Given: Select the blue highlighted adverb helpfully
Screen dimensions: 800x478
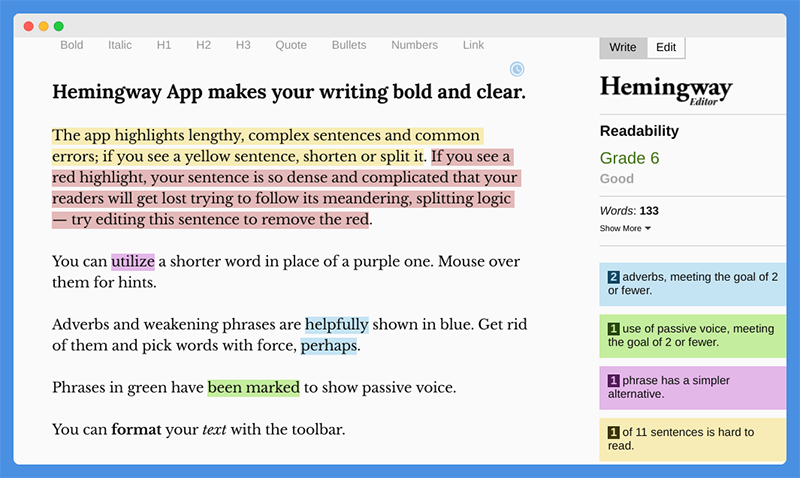Looking at the screenshot, I should coord(337,324).
